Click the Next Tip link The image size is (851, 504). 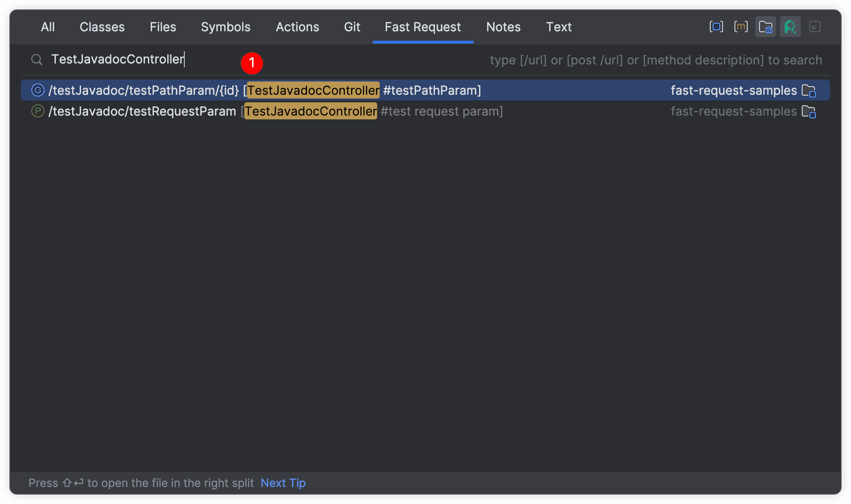[x=283, y=483]
